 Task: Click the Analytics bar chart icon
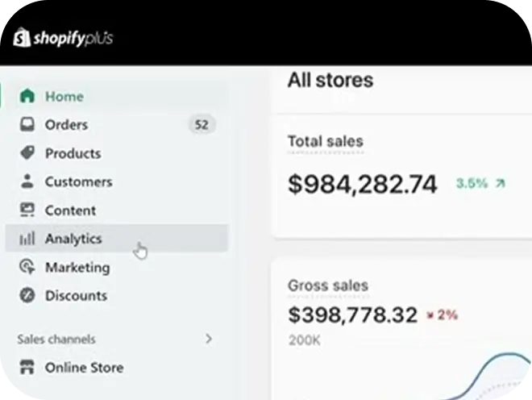pyautogui.click(x=27, y=239)
